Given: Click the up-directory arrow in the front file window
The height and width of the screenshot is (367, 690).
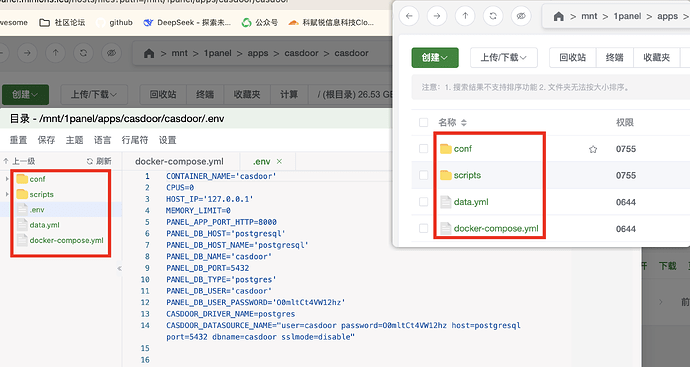Looking at the screenshot, I should tap(465, 16).
